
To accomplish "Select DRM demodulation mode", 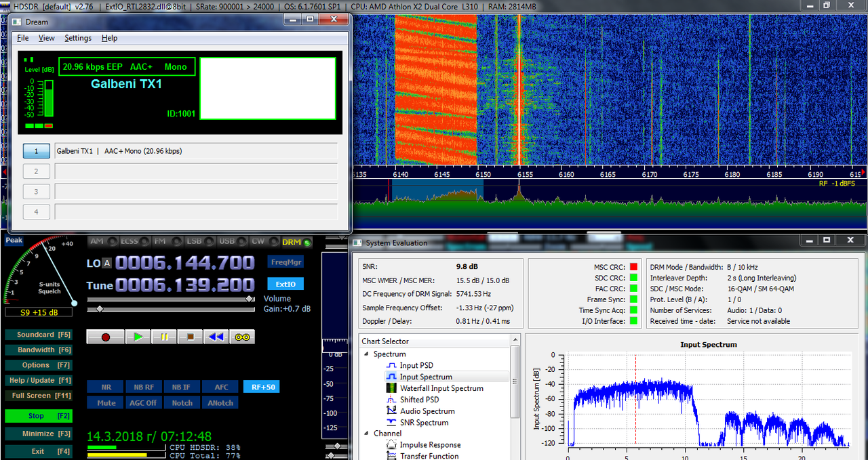I will pyautogui.click(x=296, y=241).
